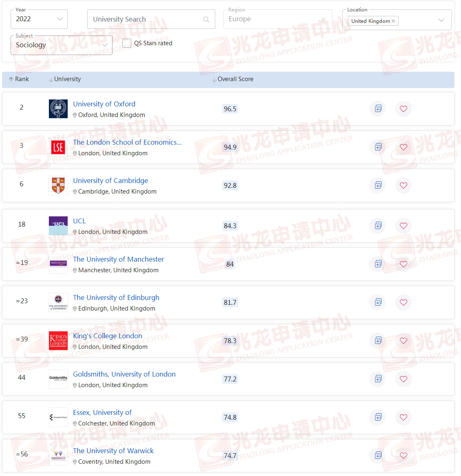
Task: Remove the United Kingdom location tag
Action: [x=393, y=21]
